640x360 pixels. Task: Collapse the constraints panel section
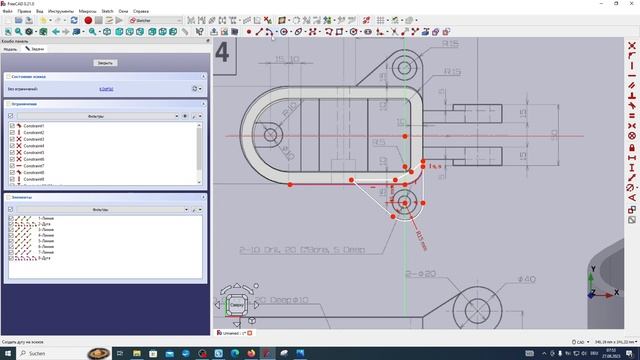point(203,104)
